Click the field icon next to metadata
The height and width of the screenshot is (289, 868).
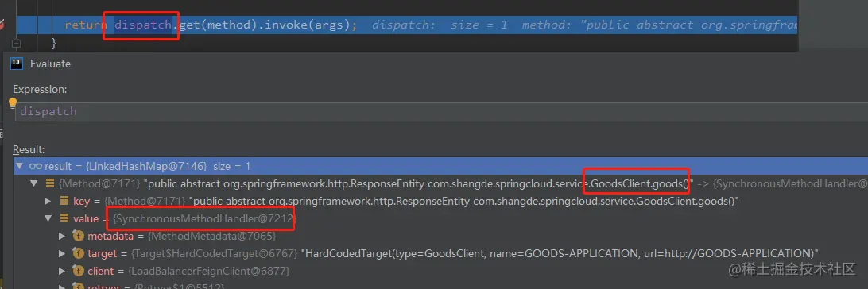point(79,236)
